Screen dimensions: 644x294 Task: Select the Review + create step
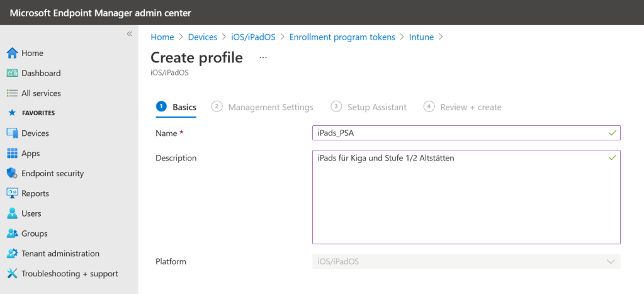click(470, 107)
